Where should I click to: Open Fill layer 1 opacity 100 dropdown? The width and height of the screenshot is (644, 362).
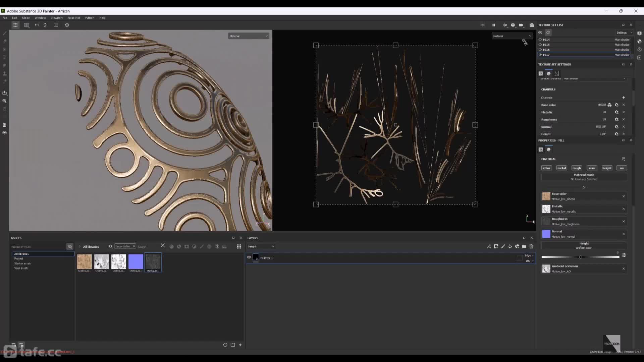click(530, 261)
